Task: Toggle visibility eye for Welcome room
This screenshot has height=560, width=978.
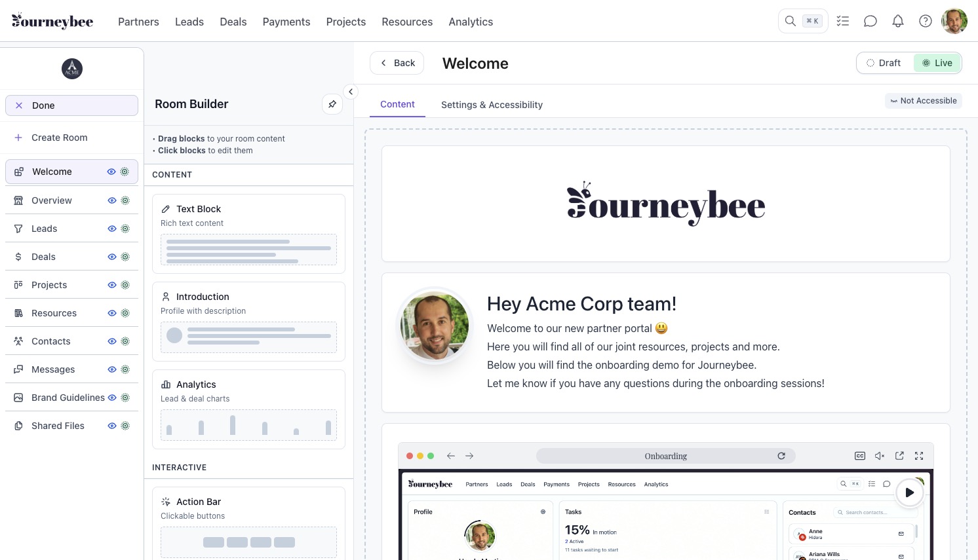Action: 111,172
